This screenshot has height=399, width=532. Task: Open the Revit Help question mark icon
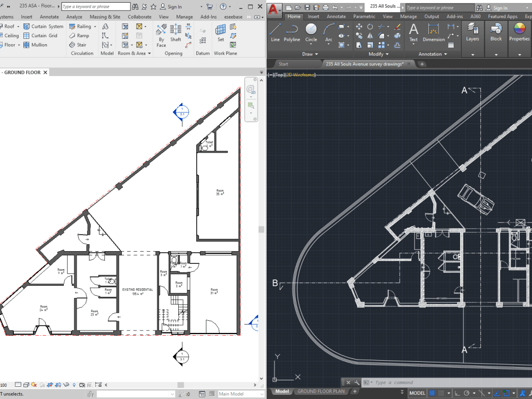[223, 6]
